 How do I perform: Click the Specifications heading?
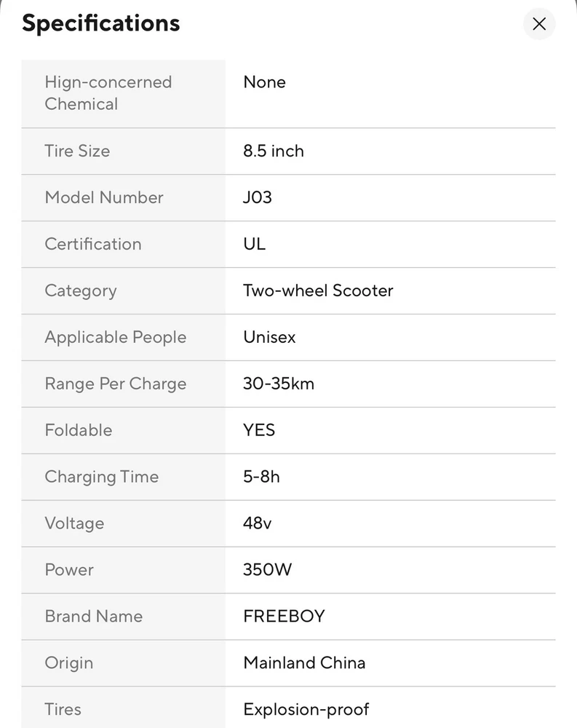(x=101, y=23)
